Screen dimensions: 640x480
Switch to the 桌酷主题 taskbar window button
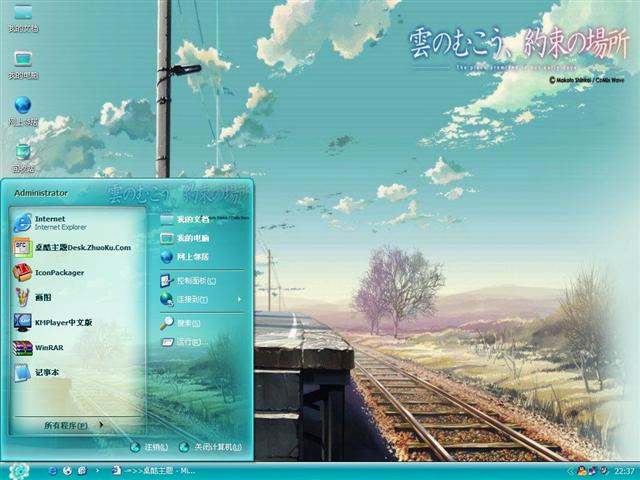(154, 471)
